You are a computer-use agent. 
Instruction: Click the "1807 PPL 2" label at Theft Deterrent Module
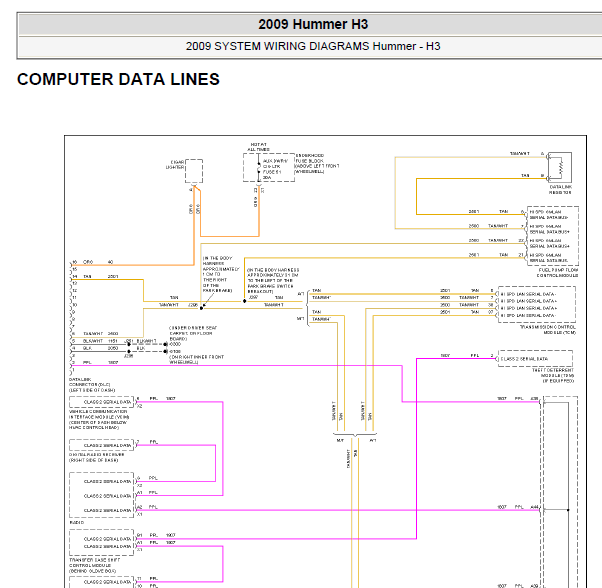click(x=467, y=355)
